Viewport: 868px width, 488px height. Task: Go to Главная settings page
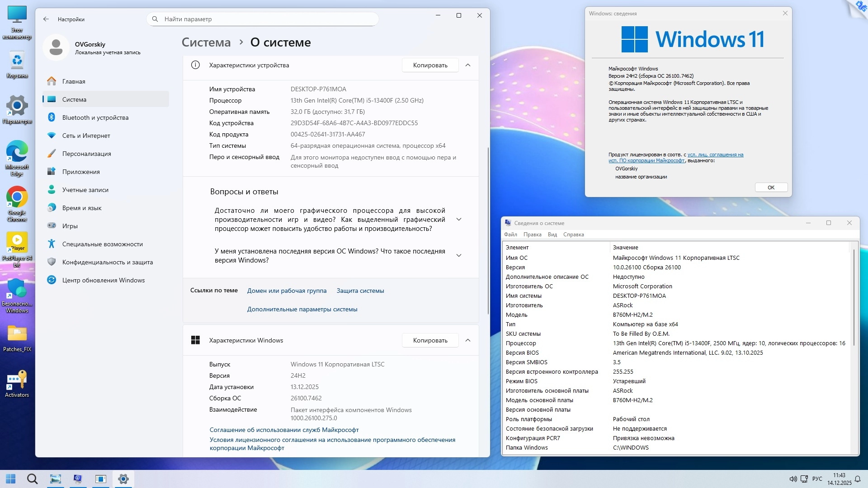pos(74,81)
